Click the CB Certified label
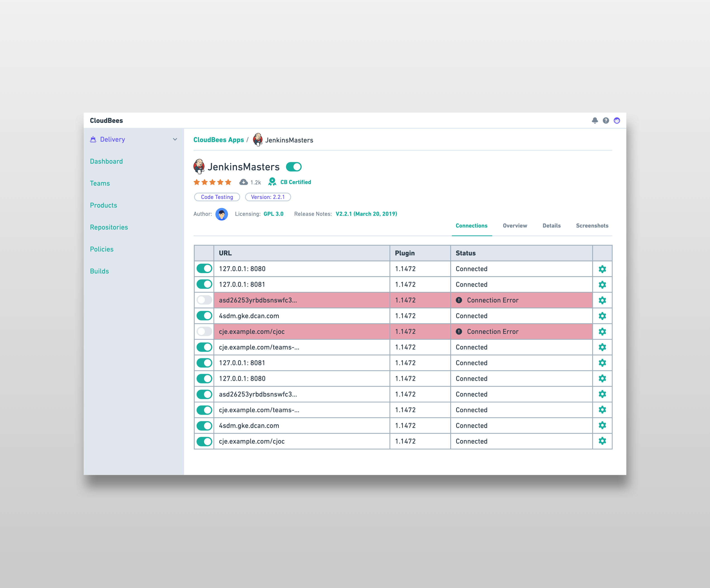The image size is (710, 588). 296,182
